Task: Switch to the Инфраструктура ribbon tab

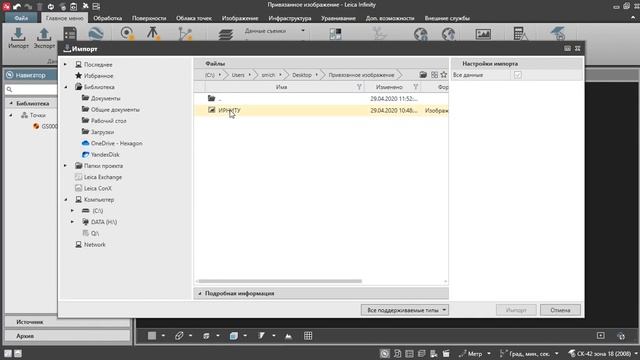Action: point(290,18)
